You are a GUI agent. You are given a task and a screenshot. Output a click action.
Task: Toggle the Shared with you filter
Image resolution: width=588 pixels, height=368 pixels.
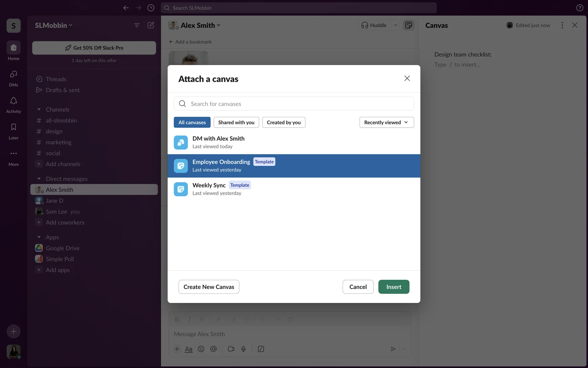pos(236,122)
